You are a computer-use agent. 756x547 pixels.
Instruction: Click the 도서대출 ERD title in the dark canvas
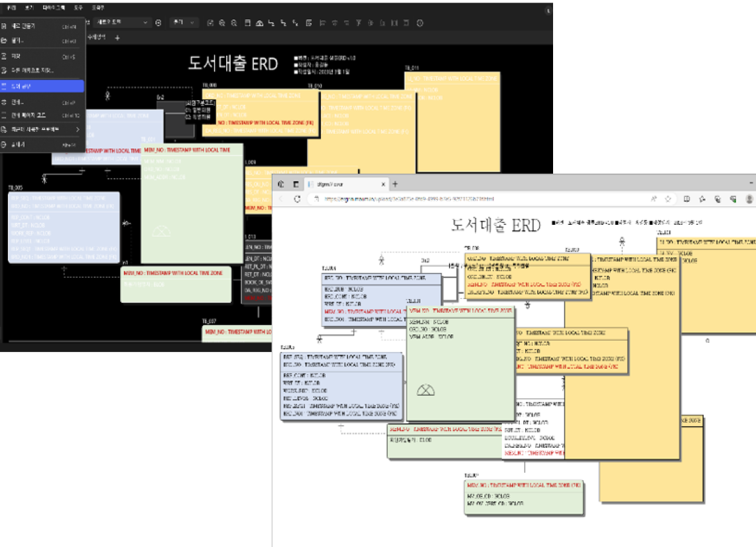pos(233,64)
